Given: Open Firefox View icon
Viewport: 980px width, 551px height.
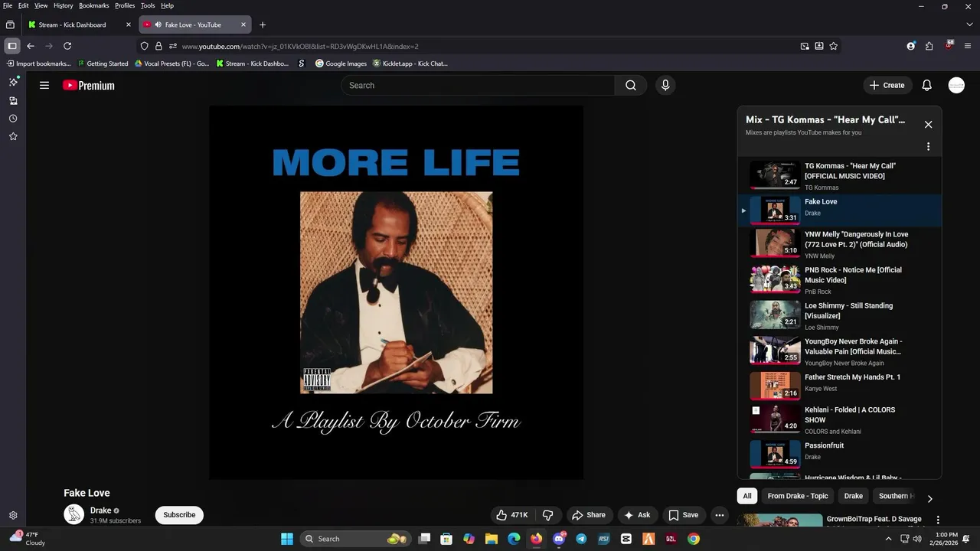Looking at the screenshot, I should click(10, 24).
